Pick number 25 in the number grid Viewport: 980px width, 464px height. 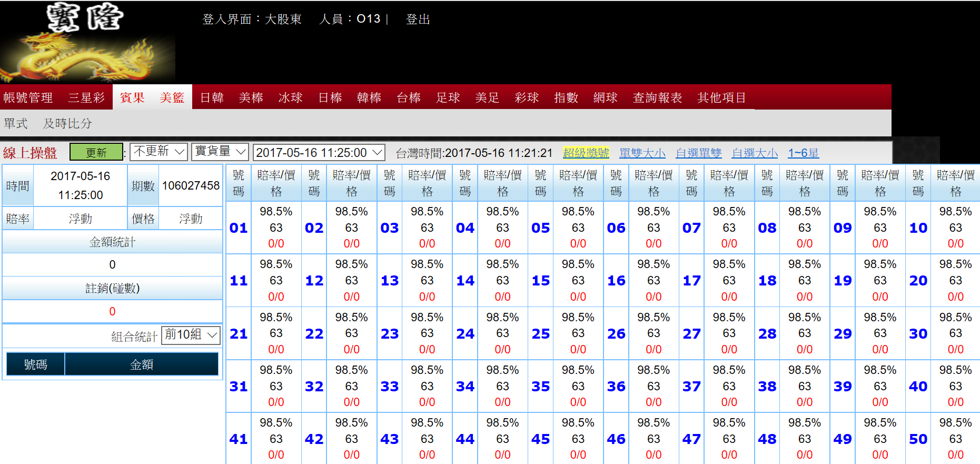coord(541,334)
